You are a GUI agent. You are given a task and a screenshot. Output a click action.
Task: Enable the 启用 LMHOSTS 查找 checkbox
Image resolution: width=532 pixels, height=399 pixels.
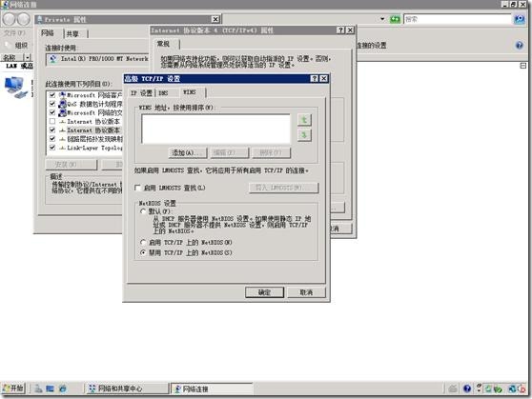137,188
